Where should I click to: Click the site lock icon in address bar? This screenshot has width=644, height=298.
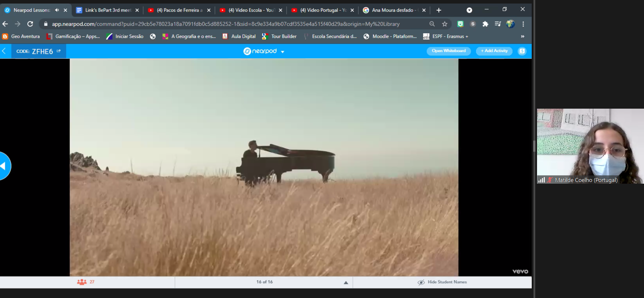click(45, 24)
